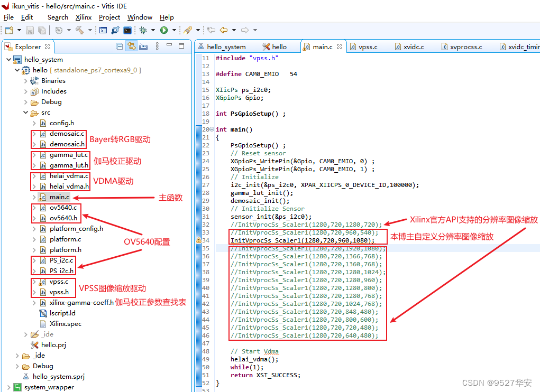The image size is (540, 392).
Task: Click the Save toolbar icon
Action: pos(30,30)
